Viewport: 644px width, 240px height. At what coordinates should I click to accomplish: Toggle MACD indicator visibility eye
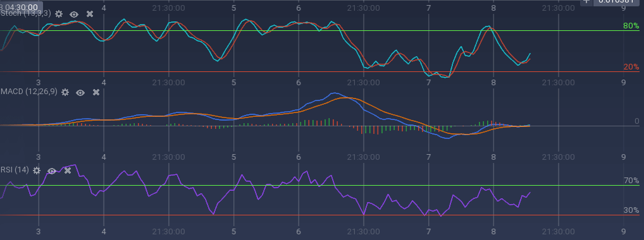pyautogui.click(x=80, y=93)
